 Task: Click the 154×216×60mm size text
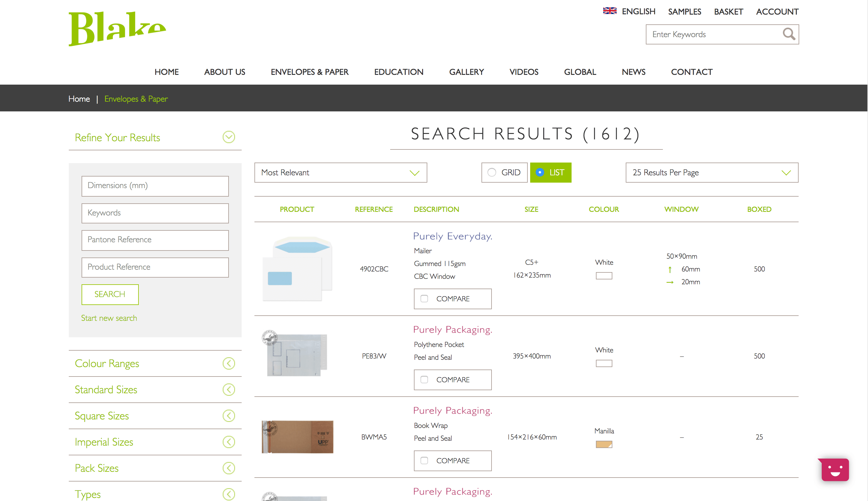click(x=532, y=437)
